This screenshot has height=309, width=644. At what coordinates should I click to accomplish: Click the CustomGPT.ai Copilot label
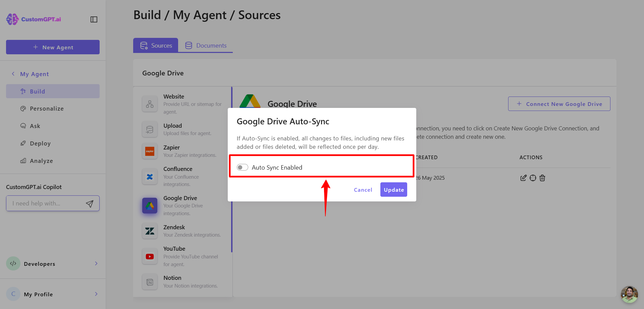[34, 187]
